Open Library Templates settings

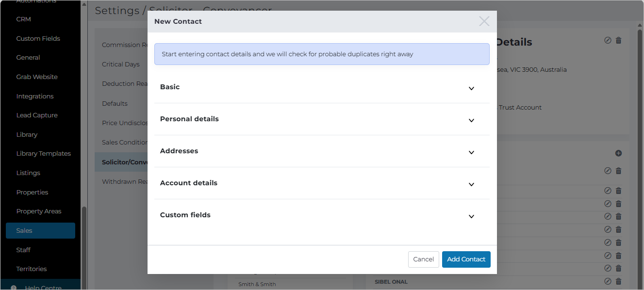click(x=43, y=153)
